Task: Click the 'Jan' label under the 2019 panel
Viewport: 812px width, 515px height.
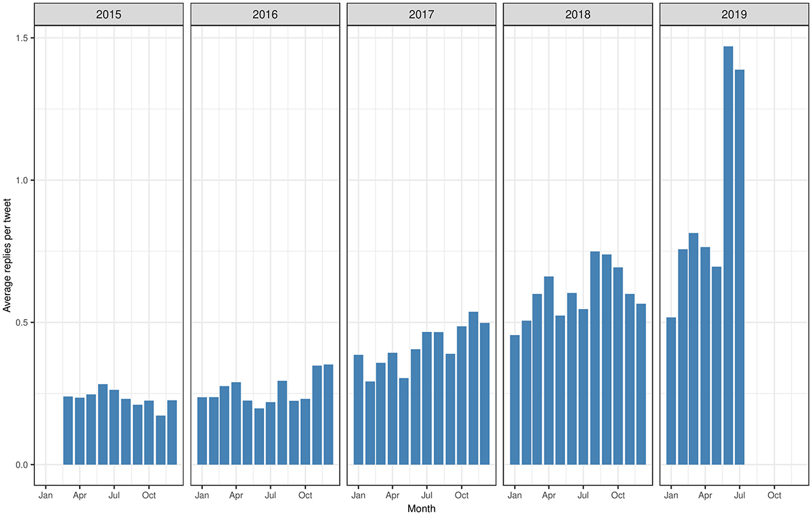Action: [x=671, y=495]
